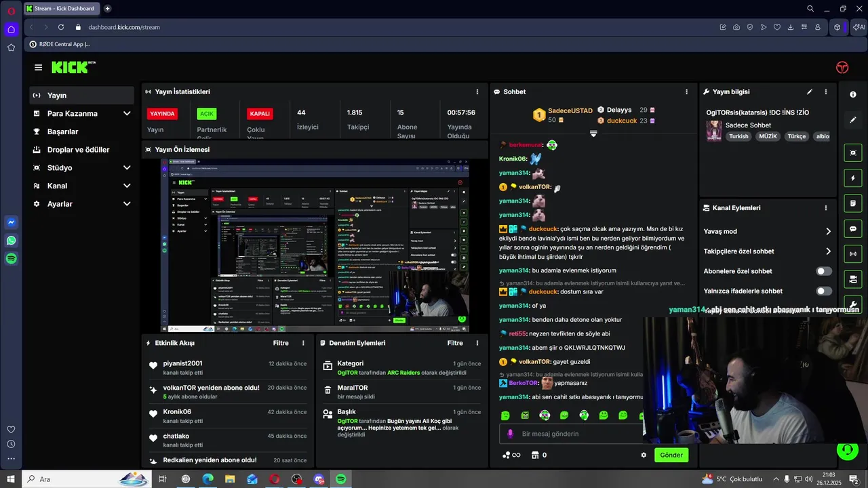Switch to the Stream - Kick Dashboard tab

click(x=61, y=8)
